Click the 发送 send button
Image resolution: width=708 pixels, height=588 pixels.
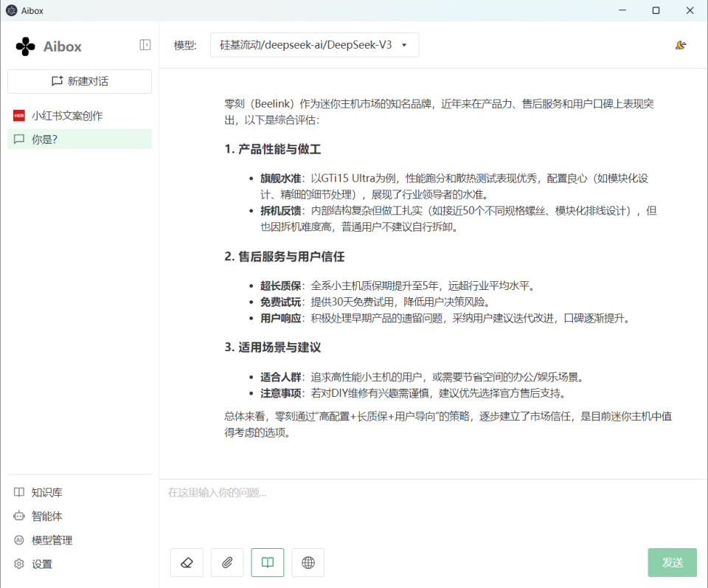click(x=673, y=563)
